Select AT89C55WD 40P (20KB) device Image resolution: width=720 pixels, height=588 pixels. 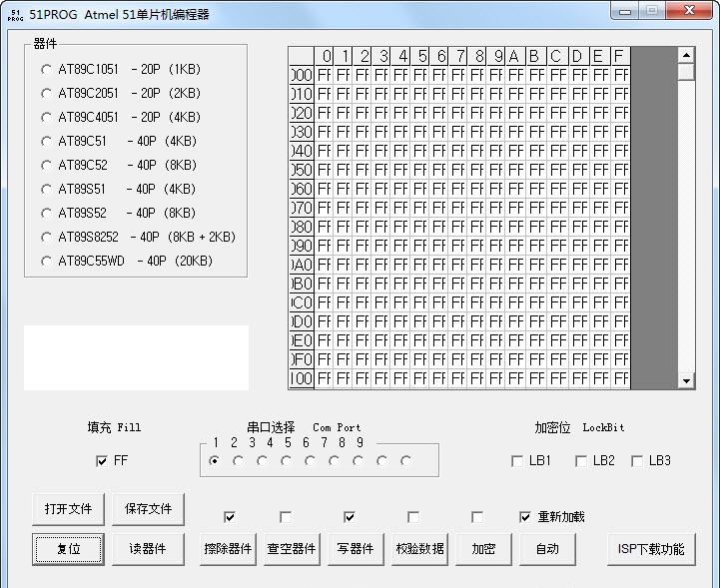pos(127,262)
